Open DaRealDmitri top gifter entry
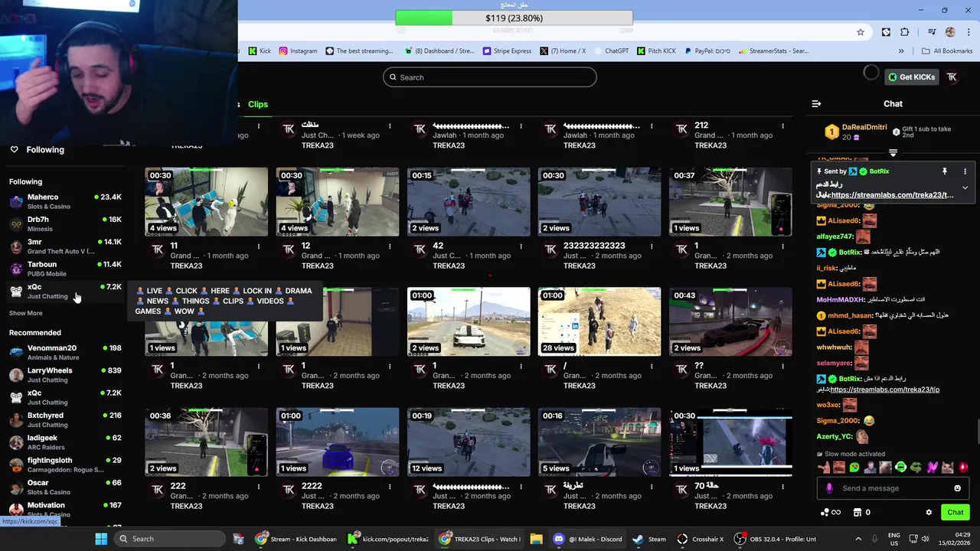The image size is (980, 551). (856, 132)
